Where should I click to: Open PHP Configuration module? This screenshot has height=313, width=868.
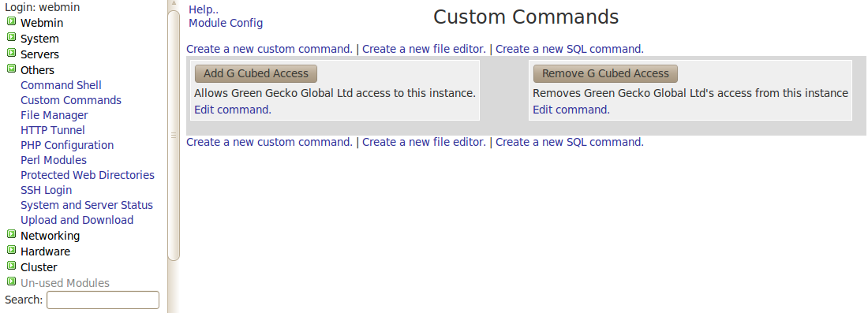click(x=67, y=145)
